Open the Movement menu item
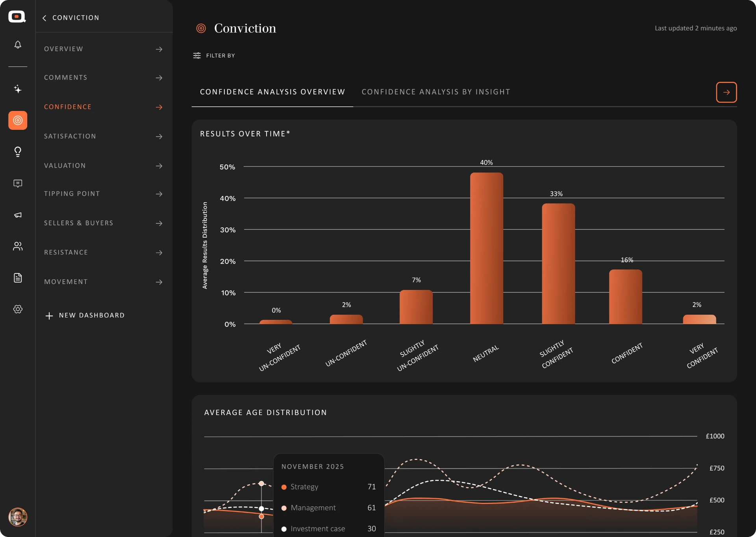This screenshot has height=537, width=756. pos(104,282)
